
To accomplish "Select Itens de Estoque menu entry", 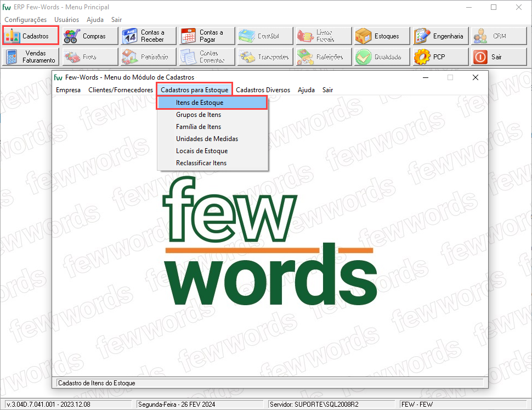I will coord(212,103).
